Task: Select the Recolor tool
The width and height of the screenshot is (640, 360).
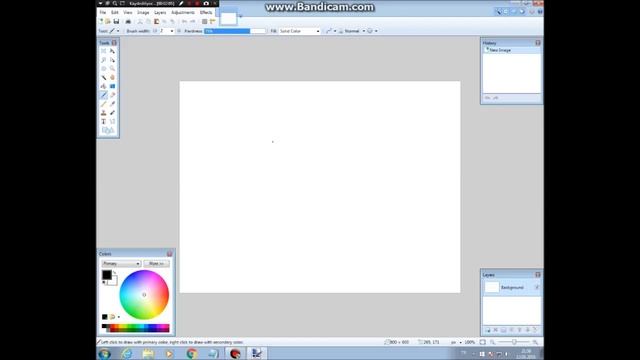Action: [x=113, y=113]
